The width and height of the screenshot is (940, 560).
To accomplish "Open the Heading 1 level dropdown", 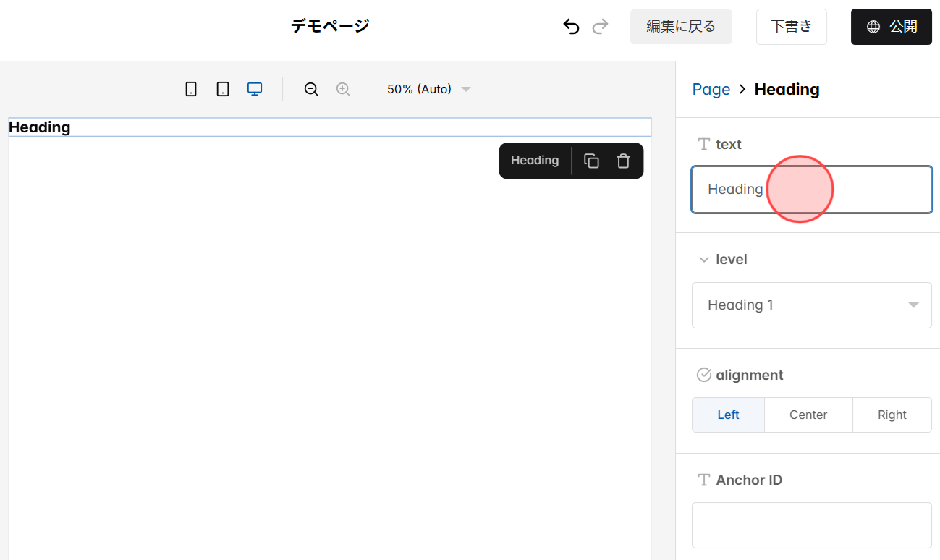I will [x=811, y=305].
